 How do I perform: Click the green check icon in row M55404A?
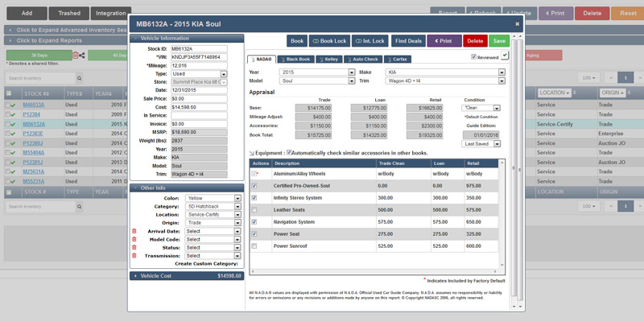[13, 153]
